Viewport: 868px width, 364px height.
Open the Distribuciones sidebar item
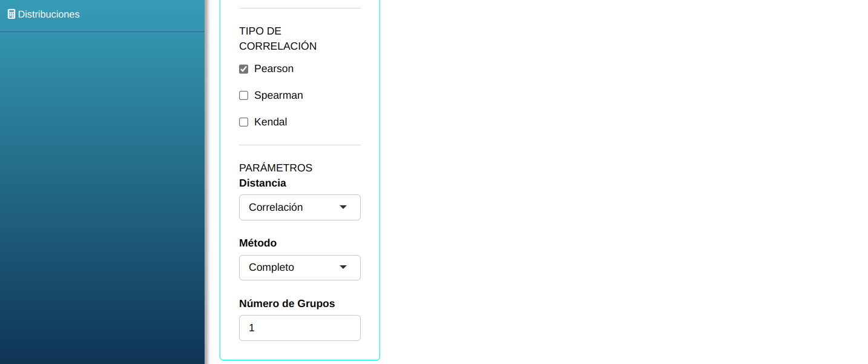point(48,14)
